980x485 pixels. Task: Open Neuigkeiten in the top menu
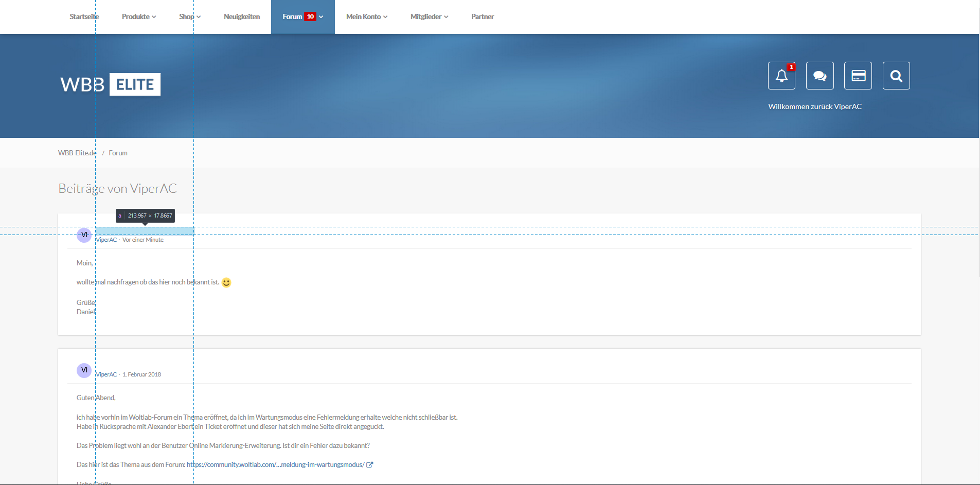242,17
